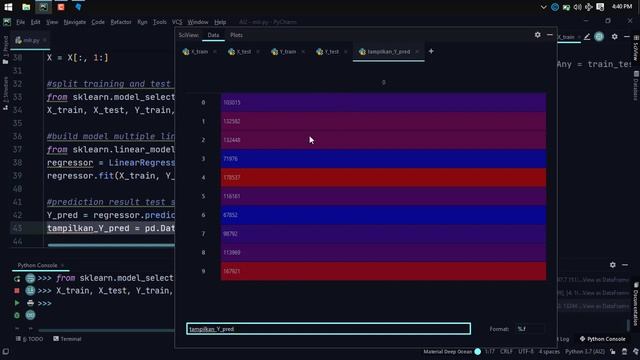This screenshot has height=360, width=640.
Task: Click the Python Console tab title
Action: [38, 265]
